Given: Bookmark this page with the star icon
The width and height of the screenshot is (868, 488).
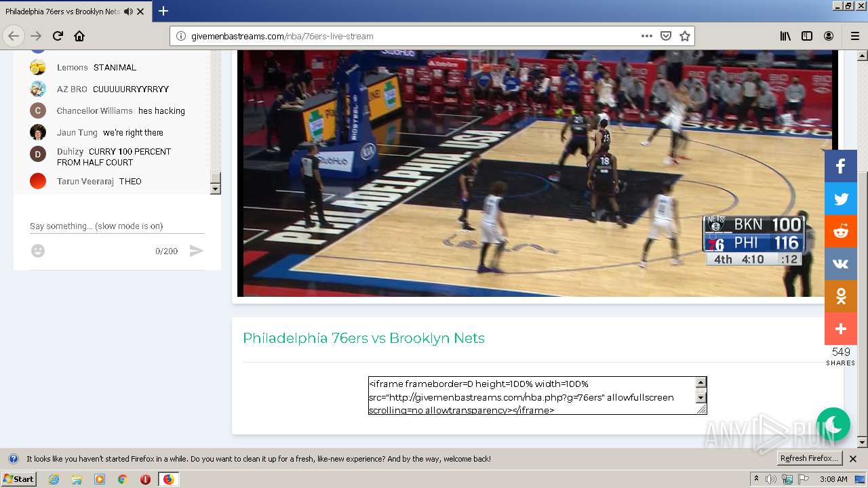Looking at the screenshot, I should point(685,36).
